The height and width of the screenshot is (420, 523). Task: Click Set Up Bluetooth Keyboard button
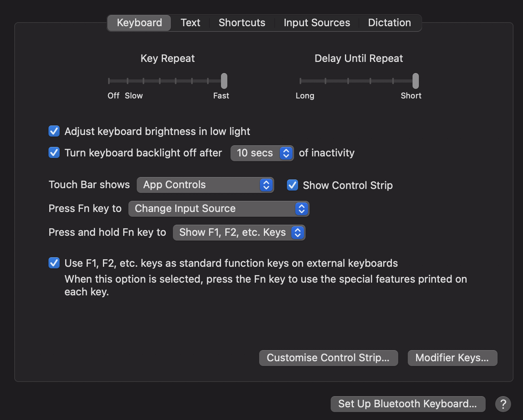click(408, 404)
